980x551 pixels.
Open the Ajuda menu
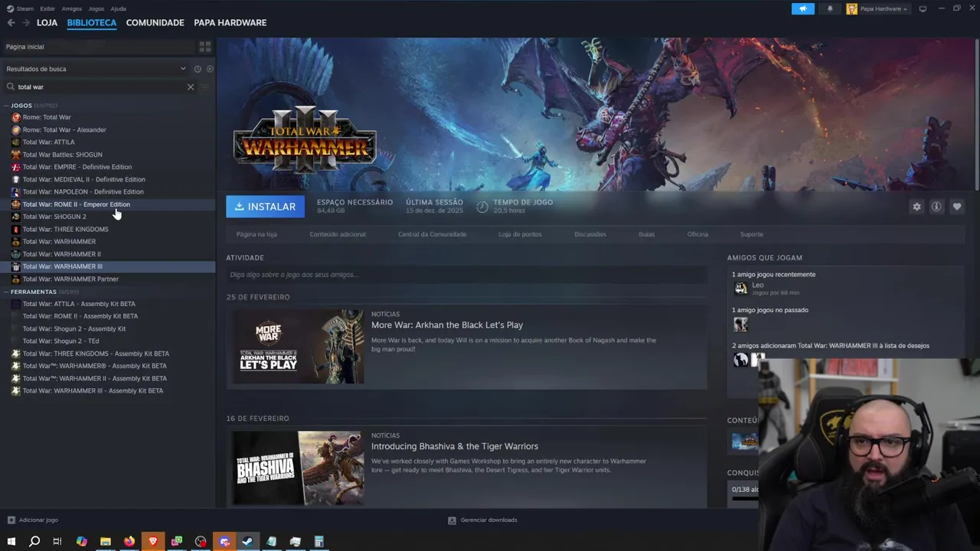click(119, 9)
